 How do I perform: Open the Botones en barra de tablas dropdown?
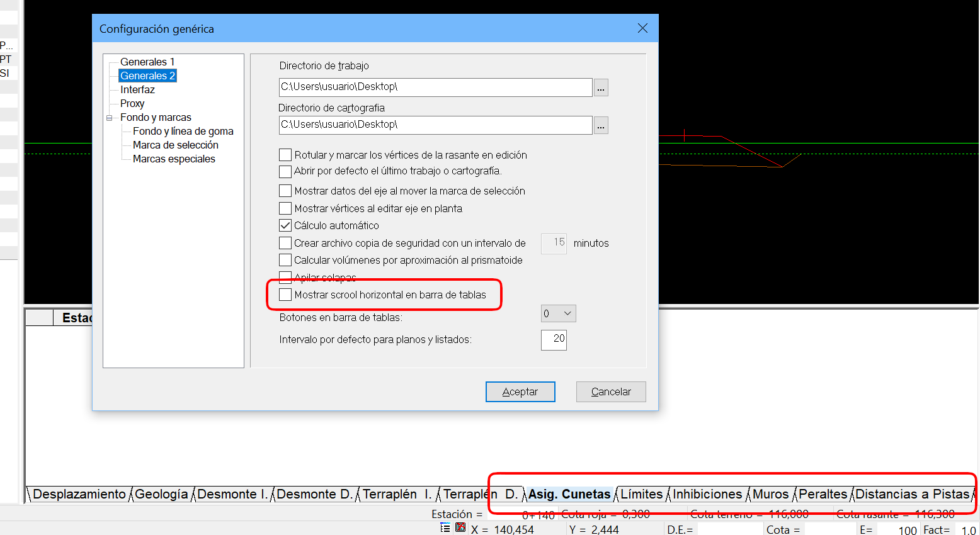(x=558, y=313)
